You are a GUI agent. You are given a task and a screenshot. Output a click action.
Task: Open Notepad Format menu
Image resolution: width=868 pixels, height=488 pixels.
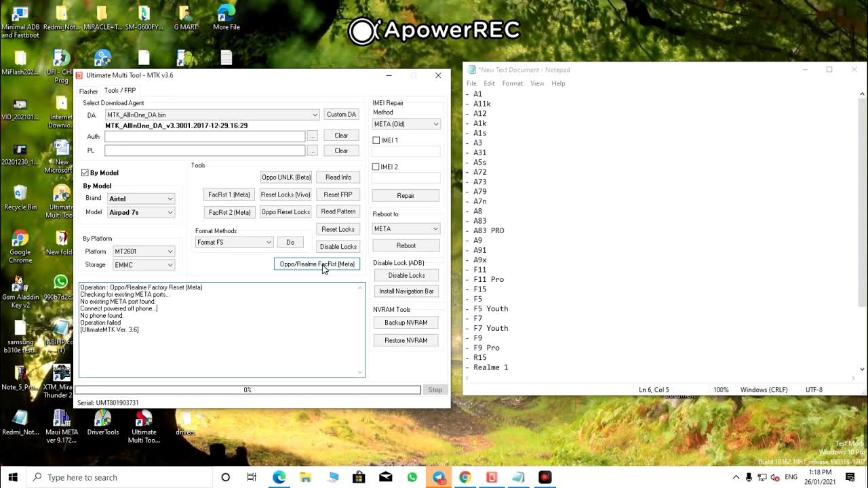point(513,83)
